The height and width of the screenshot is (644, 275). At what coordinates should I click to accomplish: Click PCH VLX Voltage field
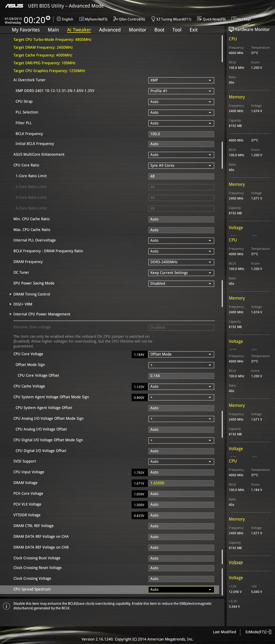coord(181,505)
